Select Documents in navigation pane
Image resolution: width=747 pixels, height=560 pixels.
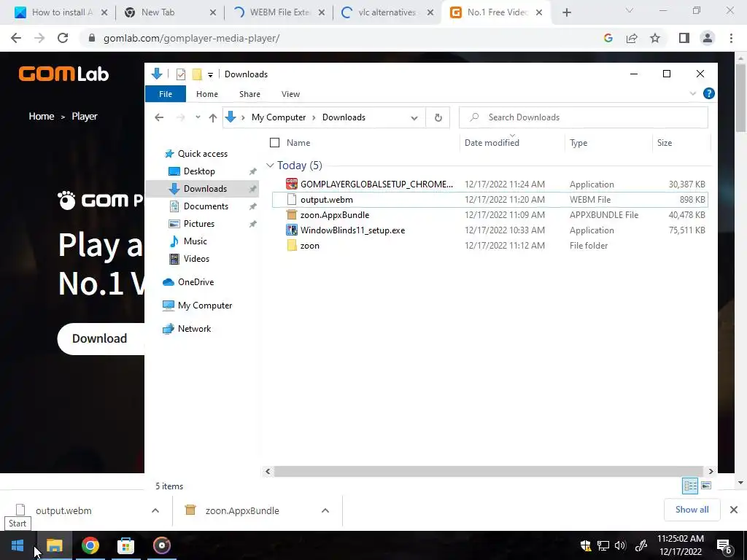tap(206, 206)
